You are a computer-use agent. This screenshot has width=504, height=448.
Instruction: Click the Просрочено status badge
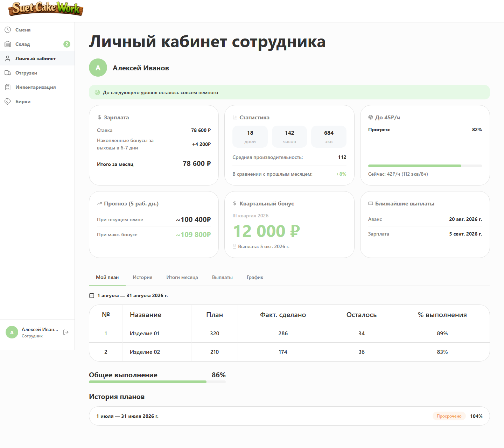pyautogui.click(x=449, y=416)
